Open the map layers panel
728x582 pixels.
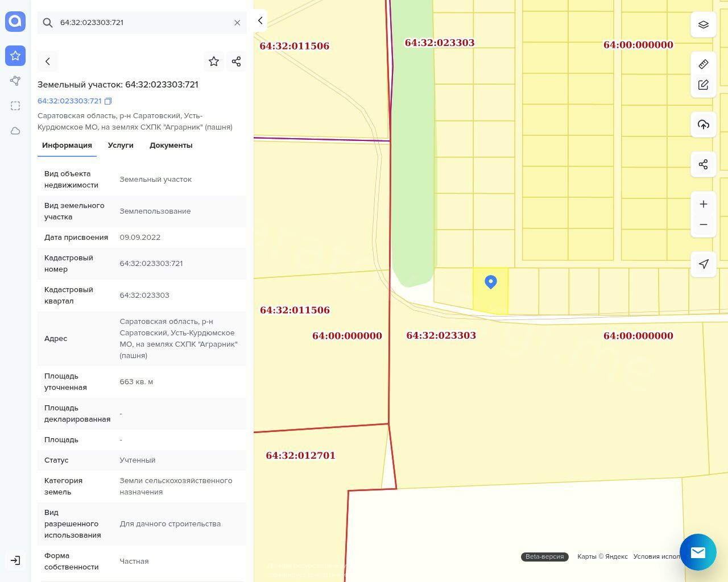[704, 24]
